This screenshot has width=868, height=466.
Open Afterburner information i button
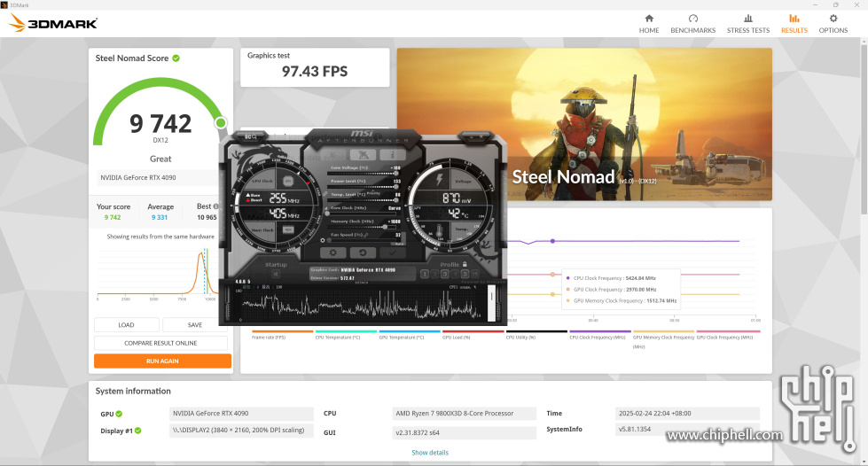(x=393, y=154)
